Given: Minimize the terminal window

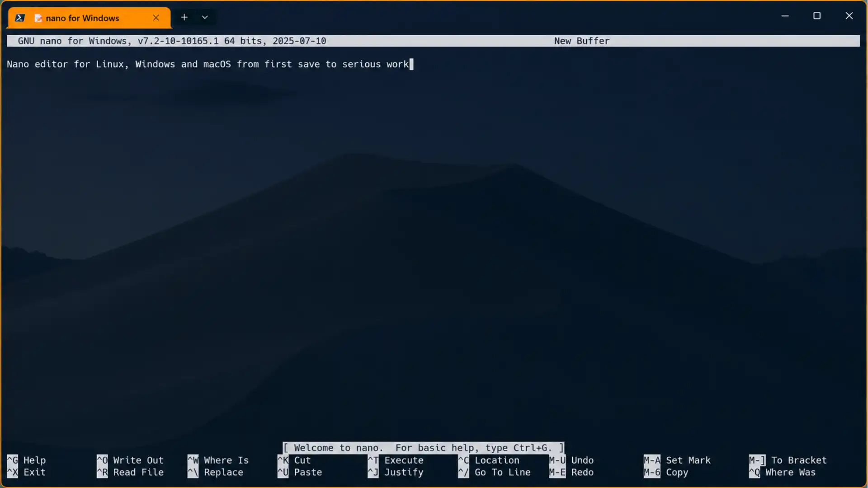Looking at the screenshot, I should (x=785, y=16).
